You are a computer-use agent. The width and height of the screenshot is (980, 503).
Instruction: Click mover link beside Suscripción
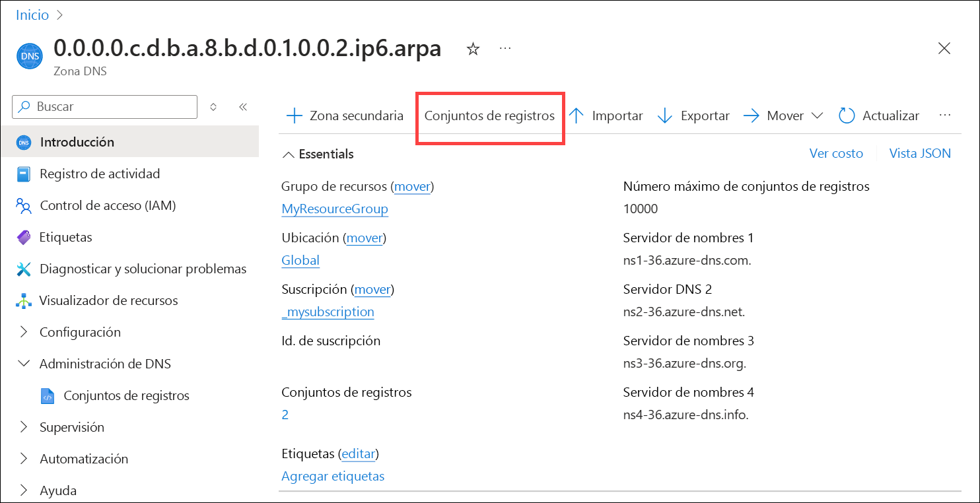[x=373, y=290]
